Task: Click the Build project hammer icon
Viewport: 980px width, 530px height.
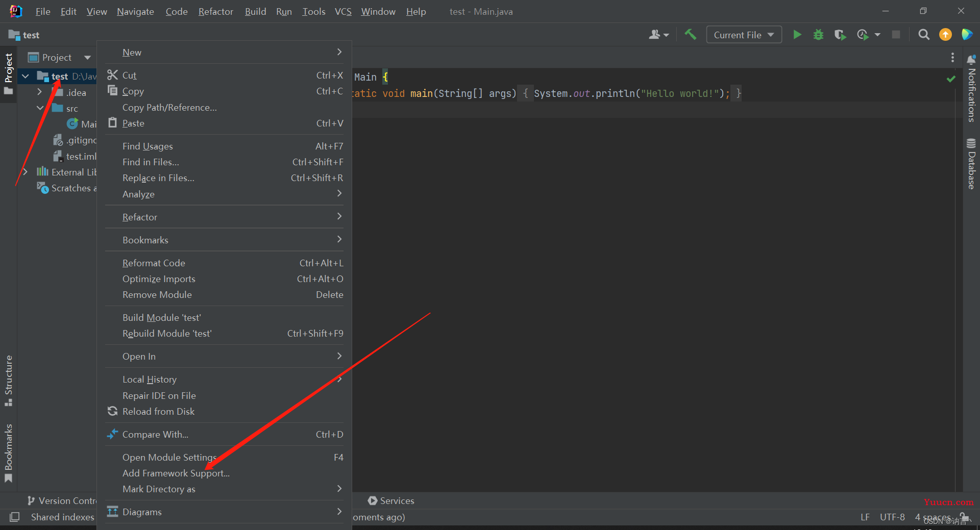Action: [691, 35]
